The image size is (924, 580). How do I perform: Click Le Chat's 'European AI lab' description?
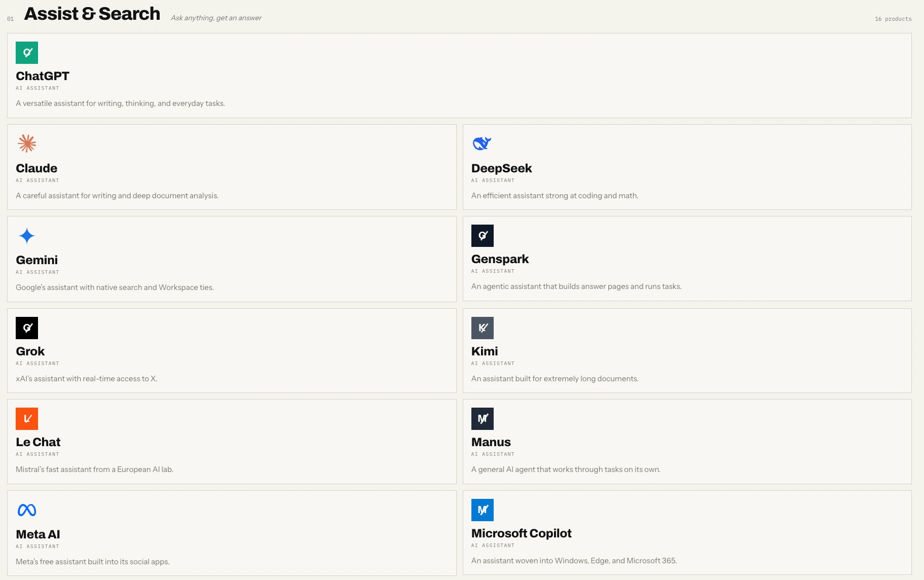click(95, 469)
